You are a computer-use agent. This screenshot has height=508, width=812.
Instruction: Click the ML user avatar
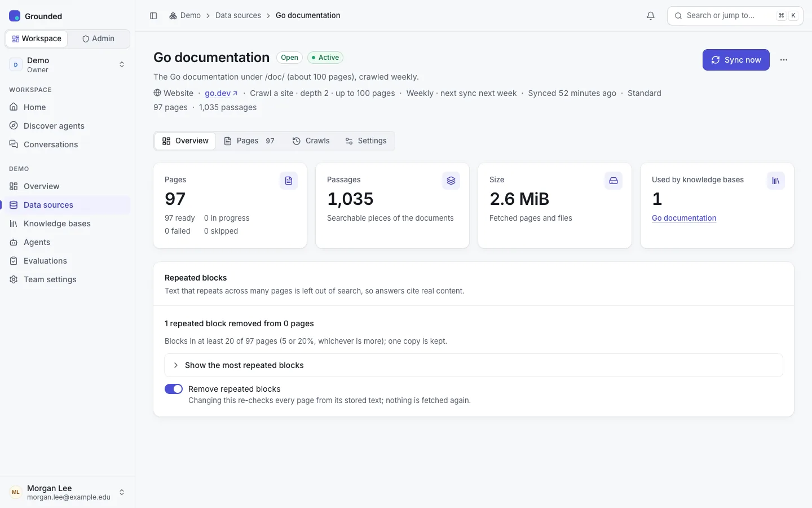pos(16,492)
